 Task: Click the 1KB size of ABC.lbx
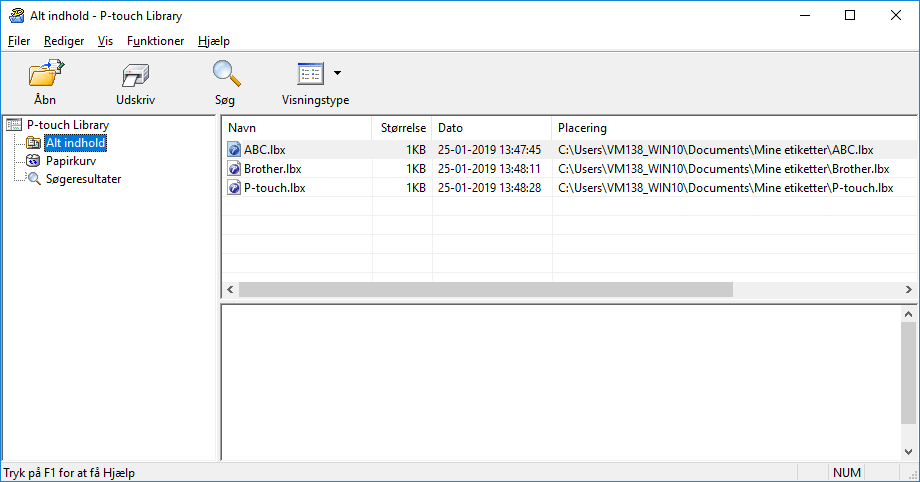(x=416, y=150)
